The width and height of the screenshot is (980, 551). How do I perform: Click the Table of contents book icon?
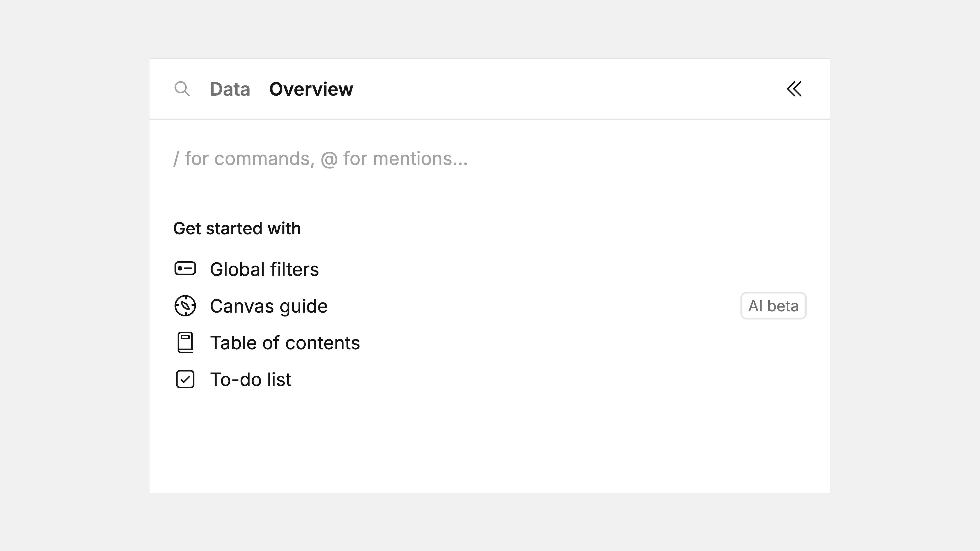[185, 343]
